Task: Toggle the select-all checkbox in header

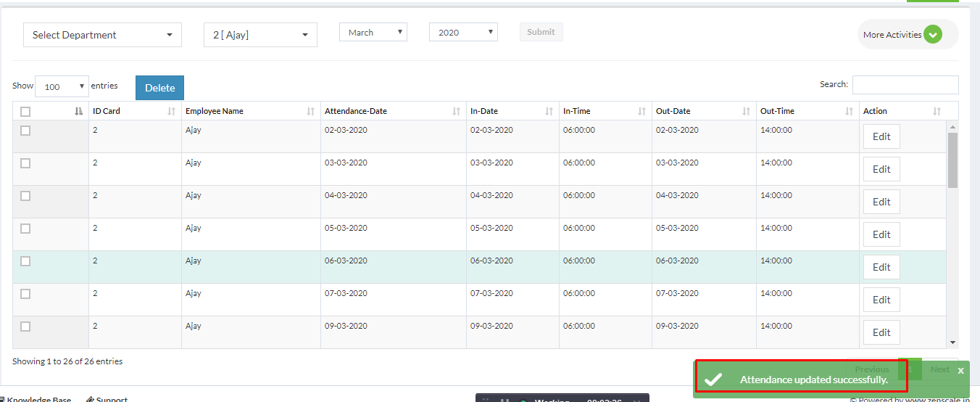Action: click(x=25, y=112)
